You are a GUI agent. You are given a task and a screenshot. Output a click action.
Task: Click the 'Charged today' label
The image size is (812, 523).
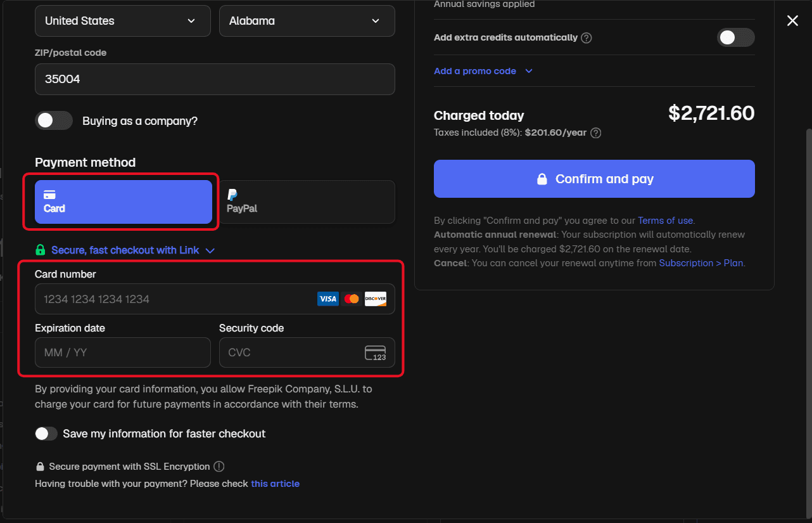[479, 115]
